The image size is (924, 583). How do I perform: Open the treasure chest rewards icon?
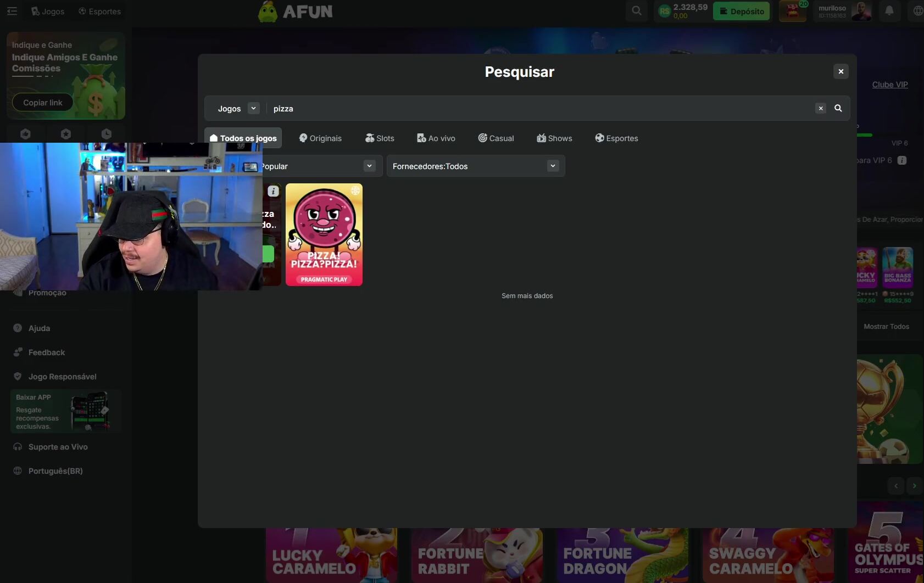[x=793, y=11]
